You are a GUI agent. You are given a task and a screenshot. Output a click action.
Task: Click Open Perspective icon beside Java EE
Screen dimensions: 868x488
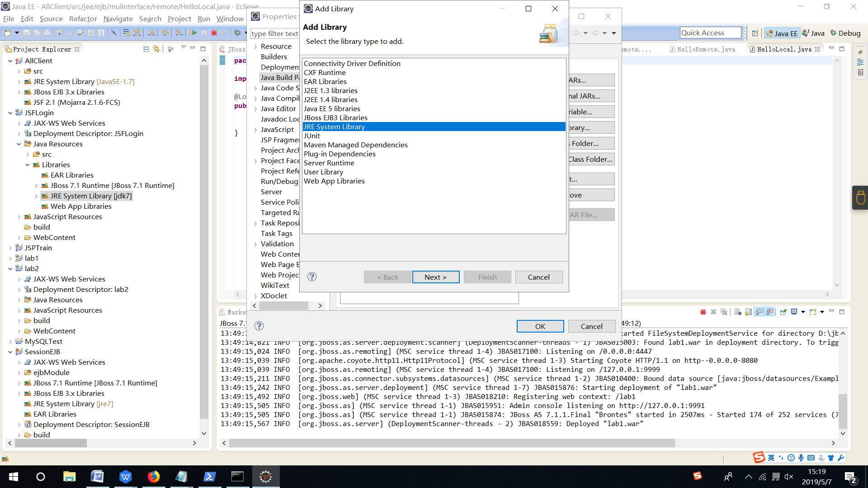[x=755, y=33]
